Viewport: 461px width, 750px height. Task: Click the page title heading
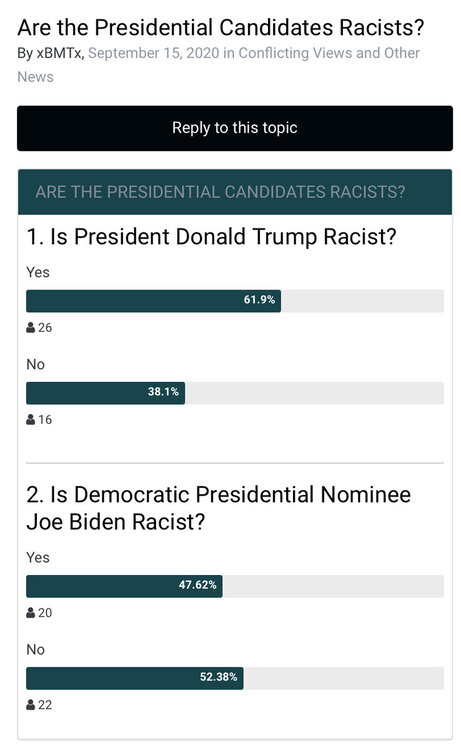point(221,28)
